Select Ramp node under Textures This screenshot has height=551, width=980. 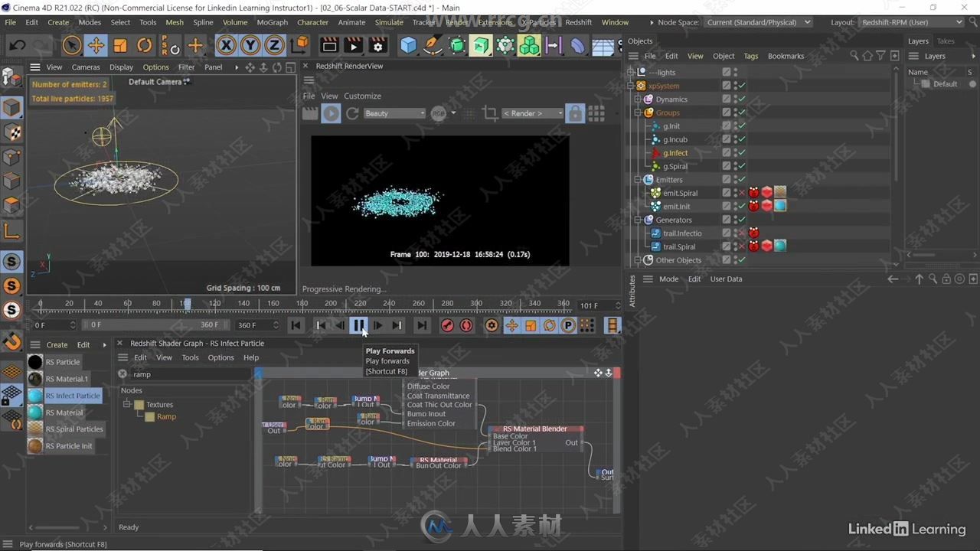(x=166, y=416)
